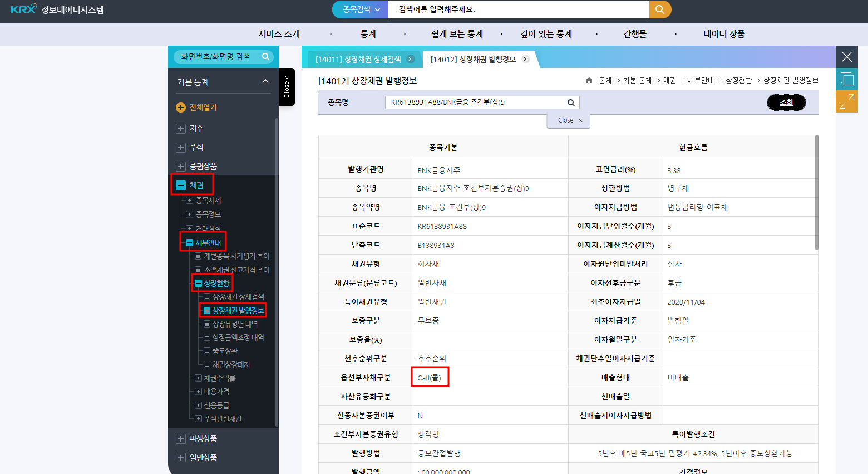Open the 간행물 menu

(x=635, y=34)
